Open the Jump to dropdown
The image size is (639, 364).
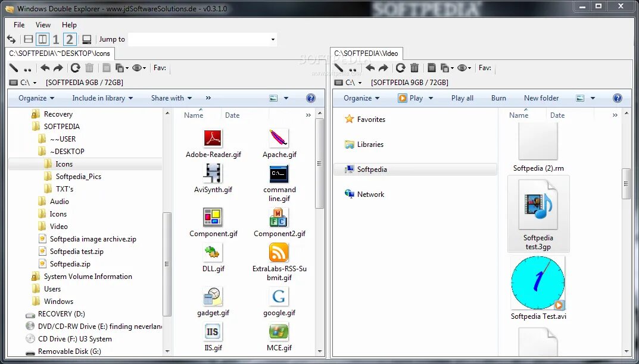(273, 39)
